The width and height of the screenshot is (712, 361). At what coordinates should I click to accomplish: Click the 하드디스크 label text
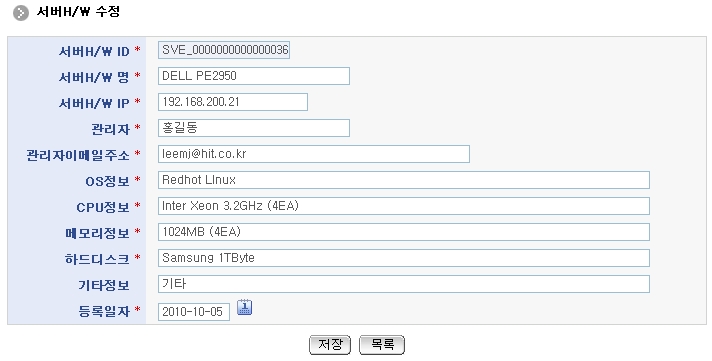tap(97, 259)
